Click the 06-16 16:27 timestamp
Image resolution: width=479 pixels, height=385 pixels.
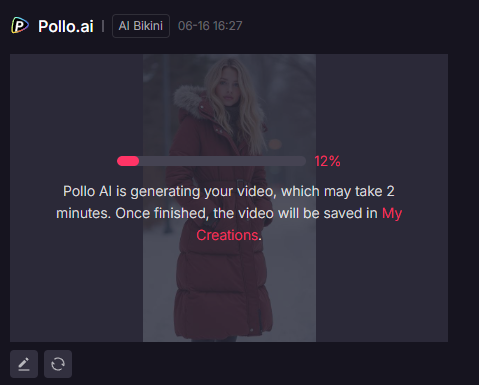(210, 26)
